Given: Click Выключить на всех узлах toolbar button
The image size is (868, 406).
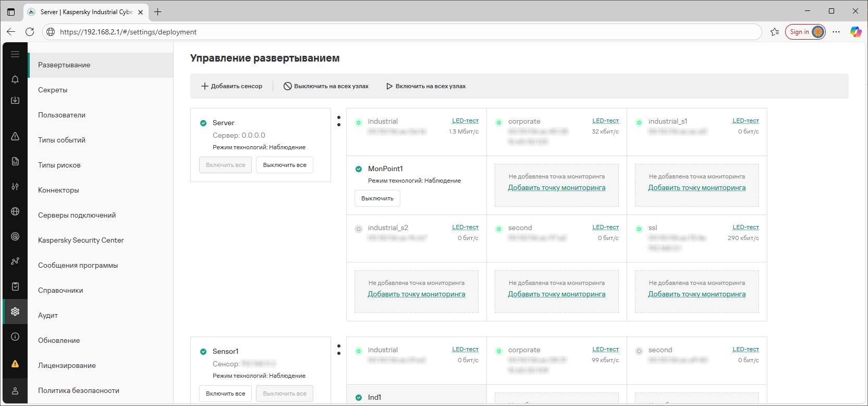Looking at the screenshot, I should pos(326,86).
